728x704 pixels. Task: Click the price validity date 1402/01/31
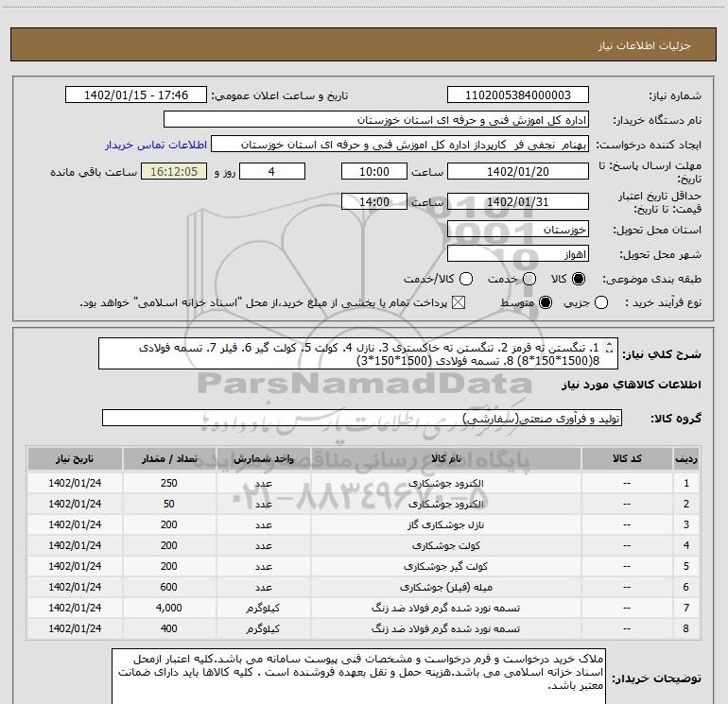tap(518, 202)
